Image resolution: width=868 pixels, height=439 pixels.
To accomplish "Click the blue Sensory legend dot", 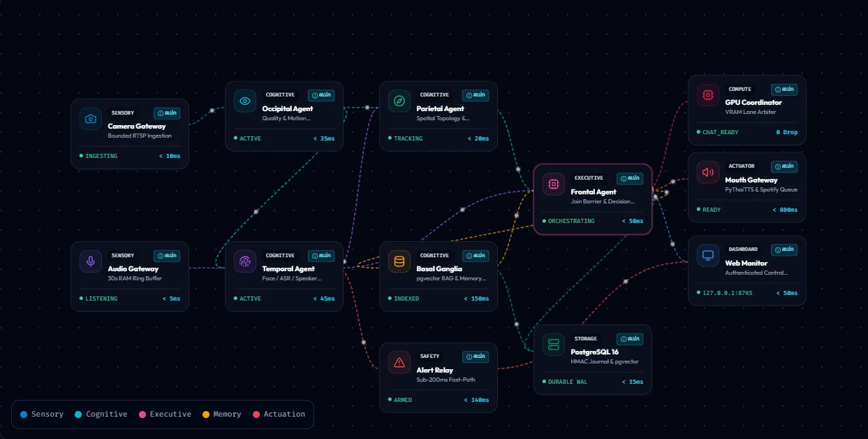I will coord(24,415).
